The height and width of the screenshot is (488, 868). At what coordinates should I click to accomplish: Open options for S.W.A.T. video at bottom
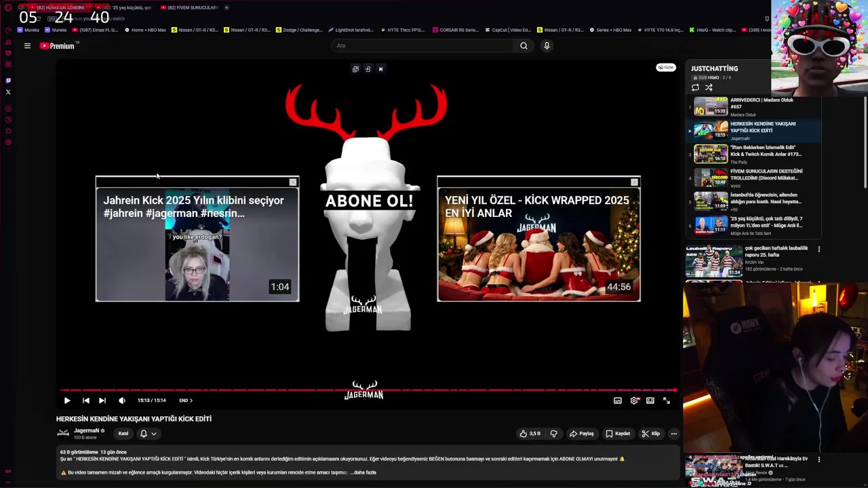pyautogui.click(x=818, y=460)
